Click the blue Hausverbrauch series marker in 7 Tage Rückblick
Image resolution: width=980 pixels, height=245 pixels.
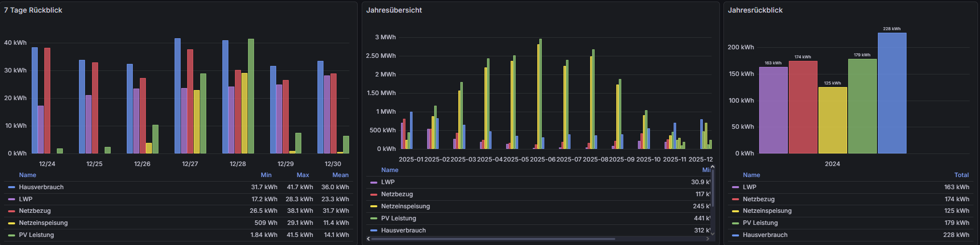pos(12,187)
